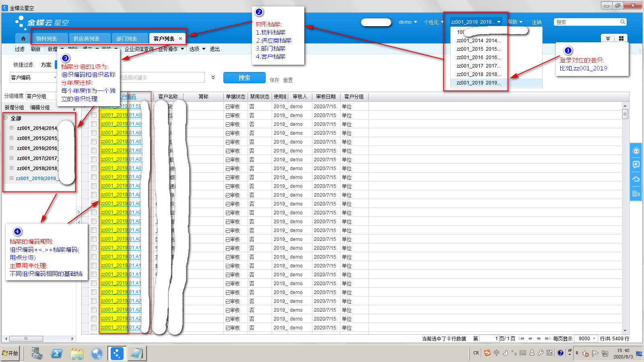Switch to the 供应商列表 tab
Image resolution: width=644 pixels, height=362 pixels.
(x=87, y=39)
